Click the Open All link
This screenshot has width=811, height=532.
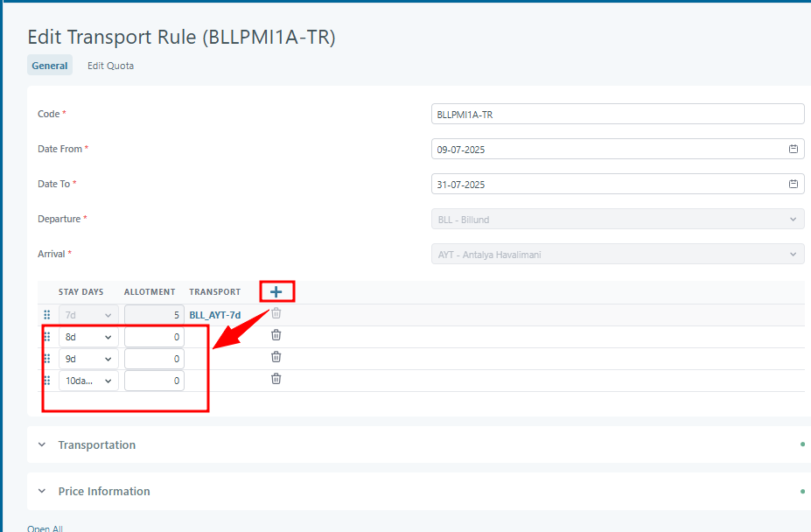click(45, 528)
